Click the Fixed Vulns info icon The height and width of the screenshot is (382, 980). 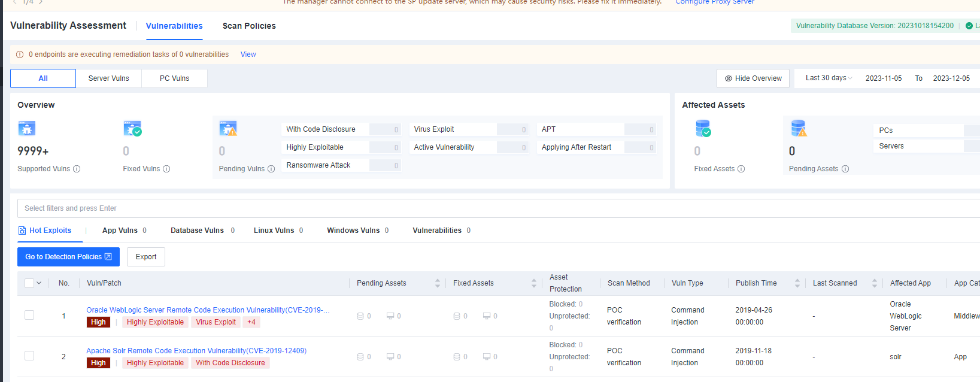pos(166,169)
